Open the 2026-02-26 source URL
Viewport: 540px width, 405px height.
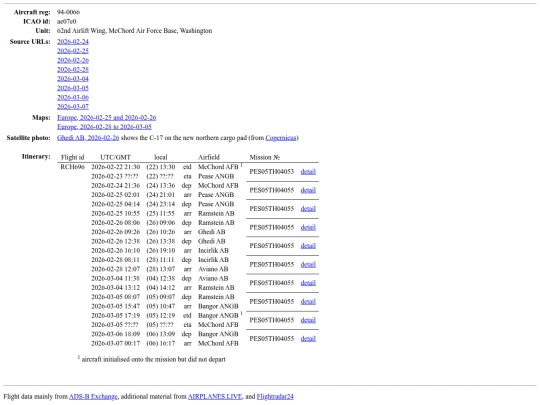coord(73,60)
